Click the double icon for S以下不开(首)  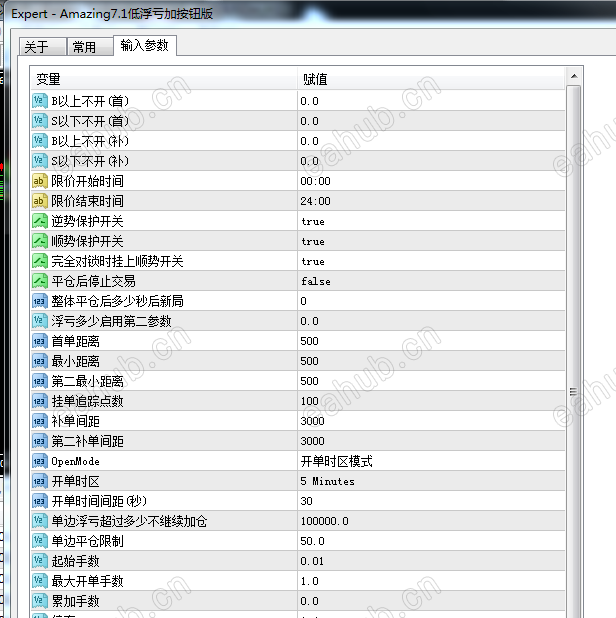[x=39, y=121]
